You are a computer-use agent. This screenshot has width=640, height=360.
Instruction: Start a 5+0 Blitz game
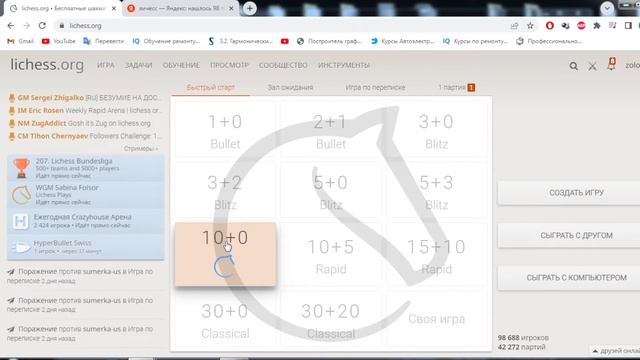[x=331, y=190]
